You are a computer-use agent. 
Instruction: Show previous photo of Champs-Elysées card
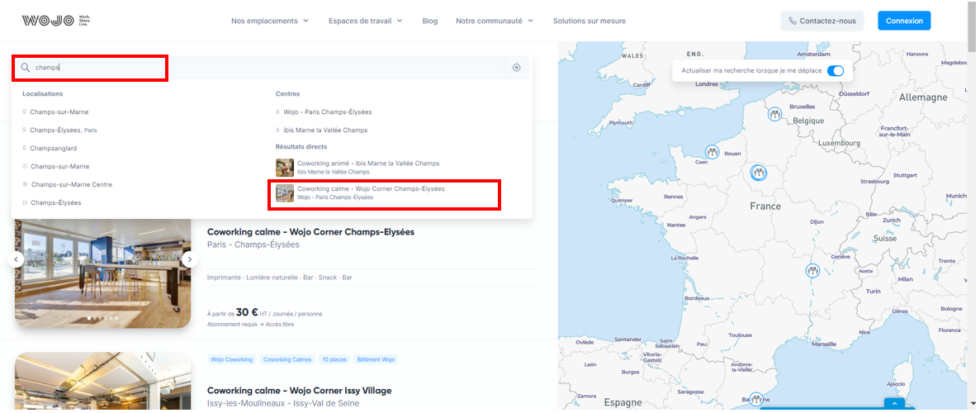click(16, 259)
